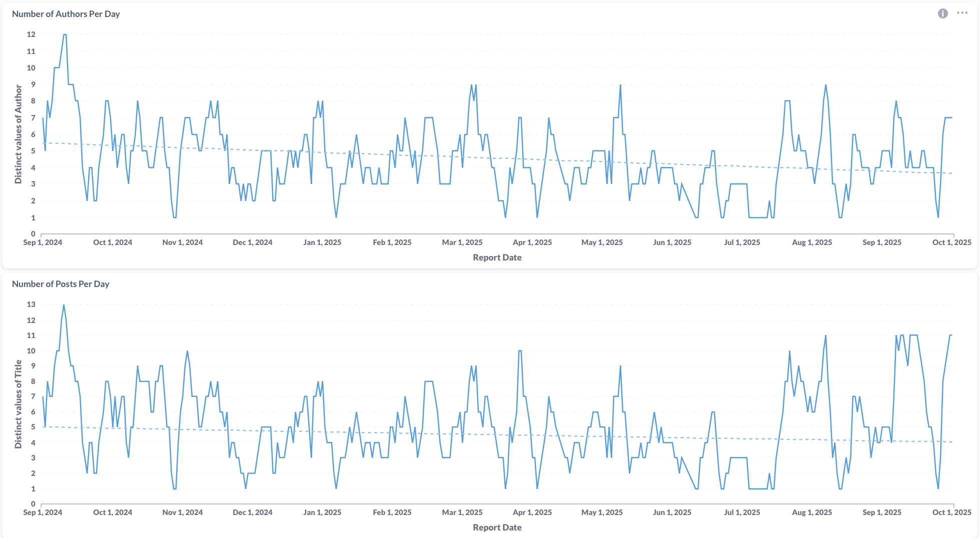This screenshot has height=538, width=980.
Task: Click "Sep 1, 2024" tick on the Authors chart
Action: pyautogui.click(x=43, y=242)
